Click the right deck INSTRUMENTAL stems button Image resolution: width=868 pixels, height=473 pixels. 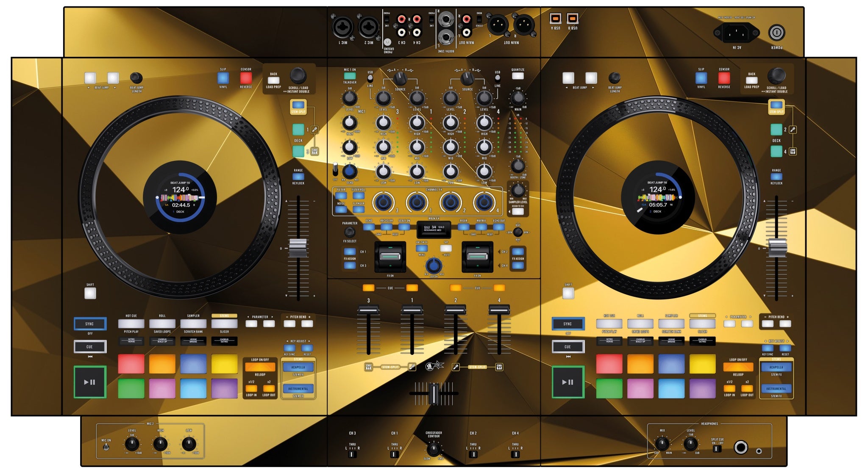pyautogui.click(x=776, y=388)
